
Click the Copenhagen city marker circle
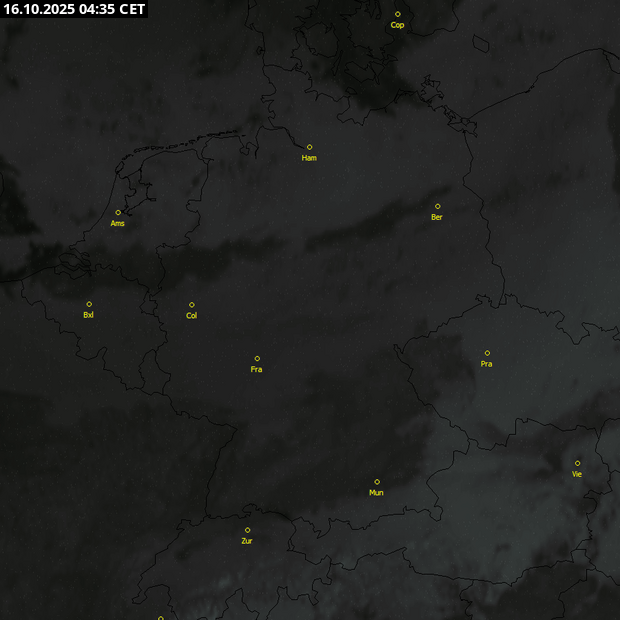(397, 14)
